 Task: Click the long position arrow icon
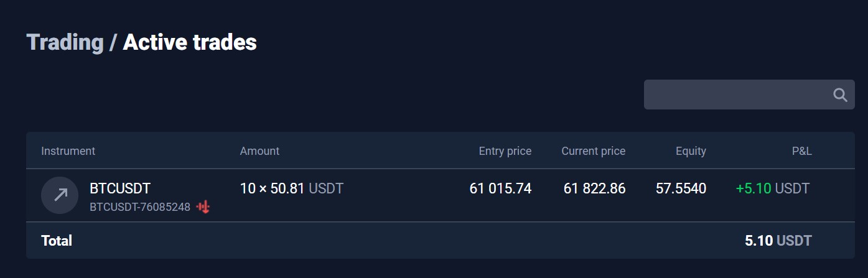click(60, 195)
